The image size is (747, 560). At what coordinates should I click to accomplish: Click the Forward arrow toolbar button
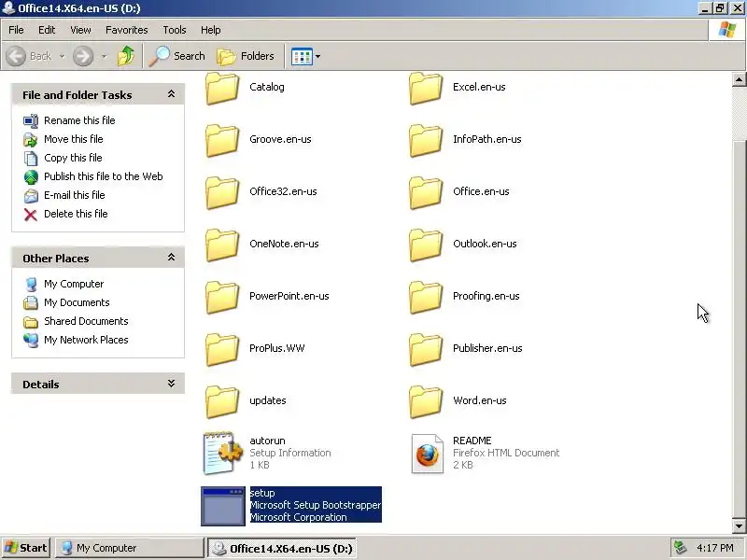(x=83, y=56)
